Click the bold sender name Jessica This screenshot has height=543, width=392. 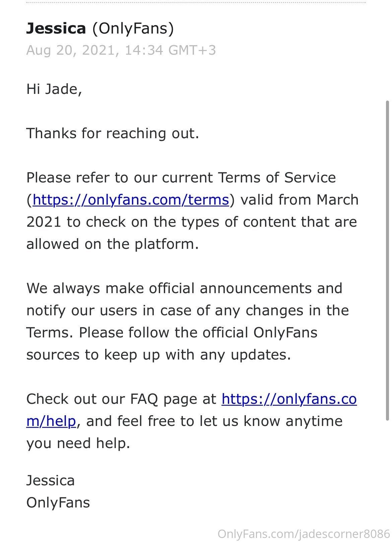(x=56, y=28)
